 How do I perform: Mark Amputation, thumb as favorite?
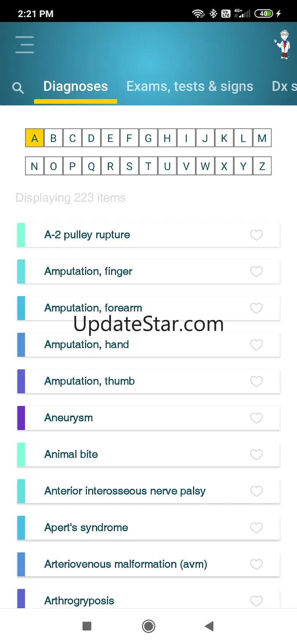point(256,381)
